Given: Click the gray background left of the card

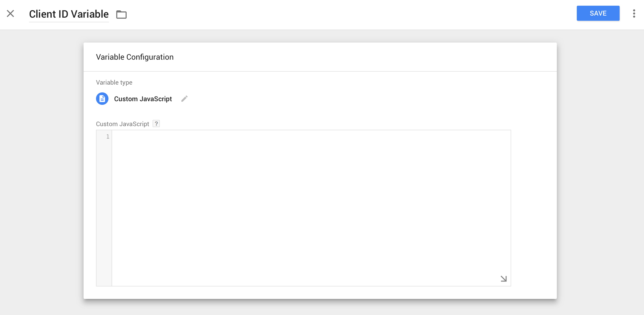Looking at the screenshot, I should [x=42, y=169].
